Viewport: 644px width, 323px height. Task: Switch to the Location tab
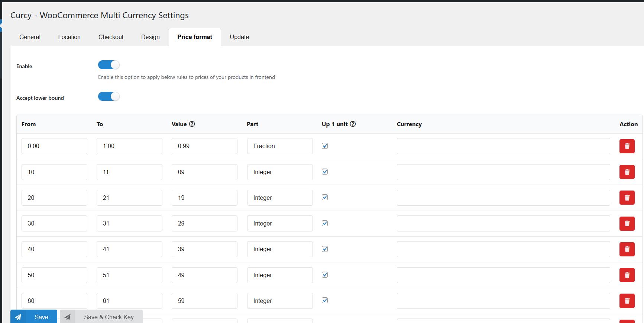click(x=69, y=37)
